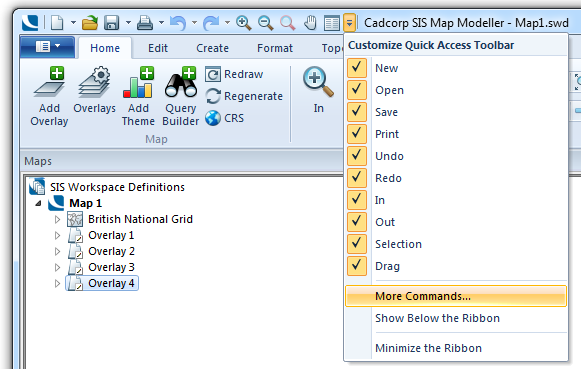This screenshot has width=581, height=369.
Task: Select Show Below the Ribbon
Action: [456, 318]
